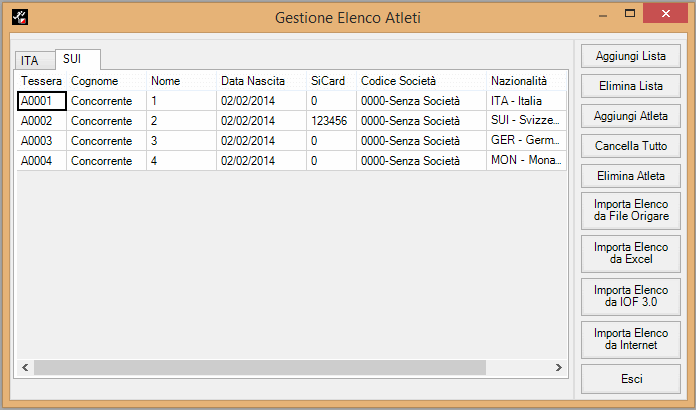This screenshot has height=410, width=696.
Task: Exit with the Esci button
Action: tap(631, 379)
